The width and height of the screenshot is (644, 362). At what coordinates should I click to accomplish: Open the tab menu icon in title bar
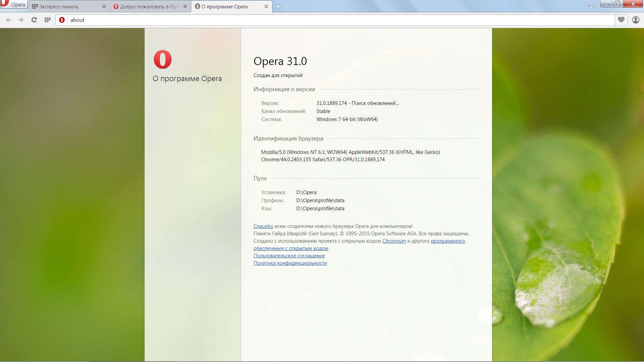click(x=591, y=6)
